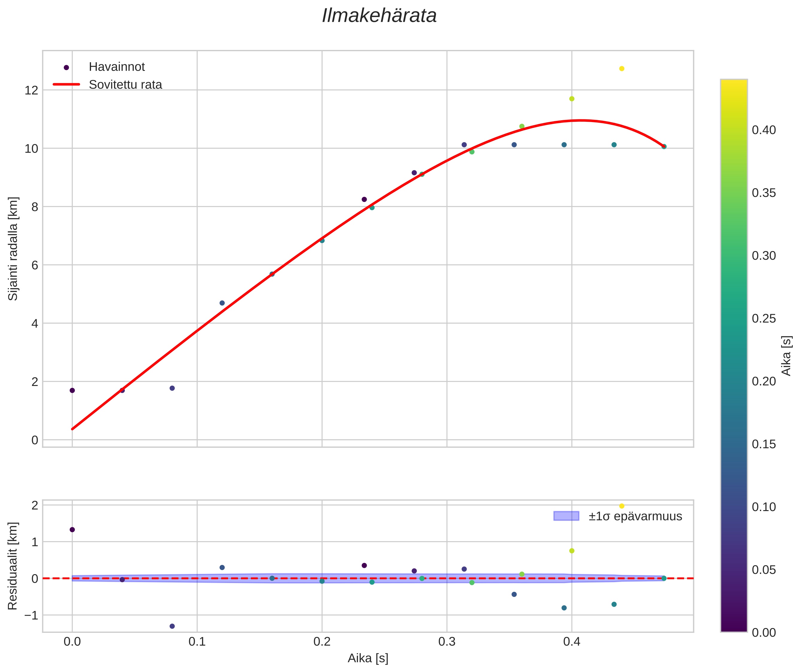Click the 'Sovitettu rata' legend label

[x=125, y=85]
